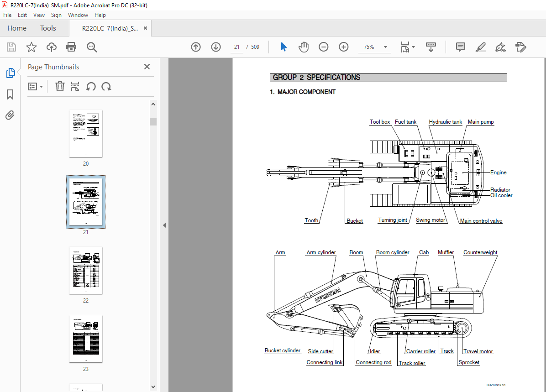The image size is (546, 392).
Task: Click the 'GROUP 2 SPECIFICATIONS' heading
Action: click(x=316, y=77)
